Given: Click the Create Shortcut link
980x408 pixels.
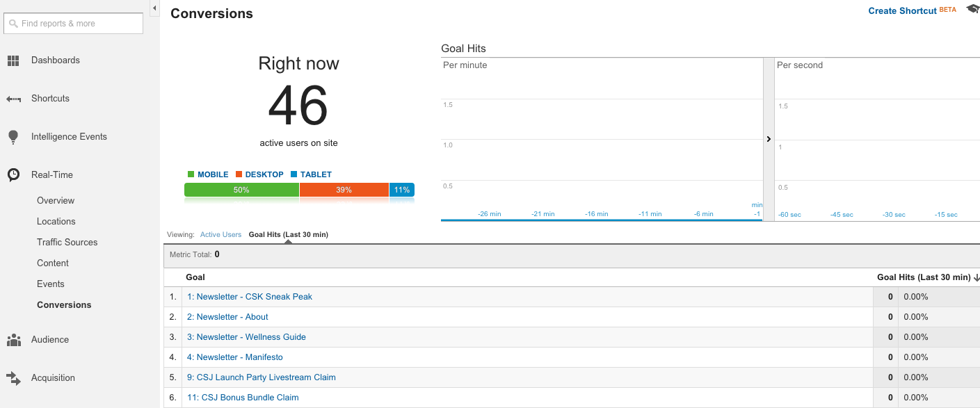Looking at the screenshot, I should coord(902,11).
